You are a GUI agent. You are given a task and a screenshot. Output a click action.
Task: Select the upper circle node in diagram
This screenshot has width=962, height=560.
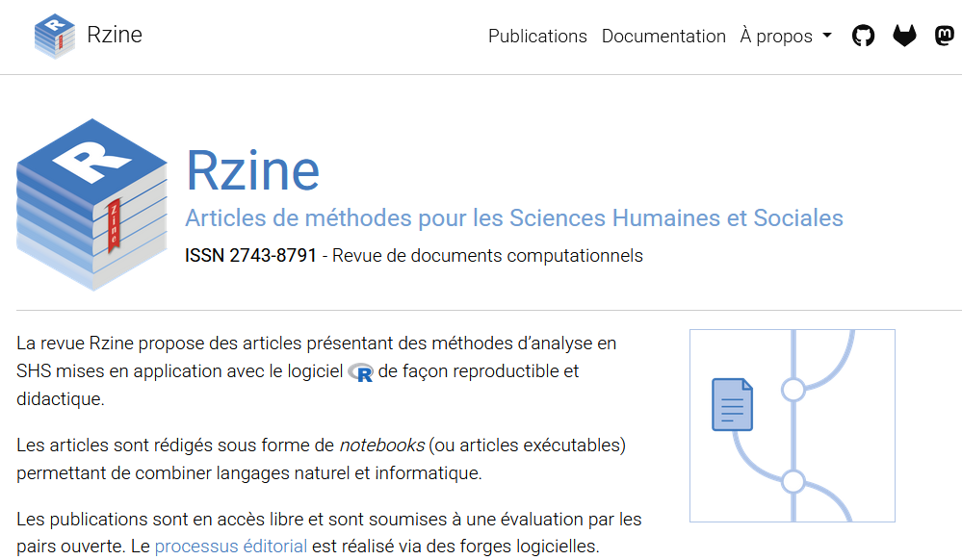pos(793,390)
